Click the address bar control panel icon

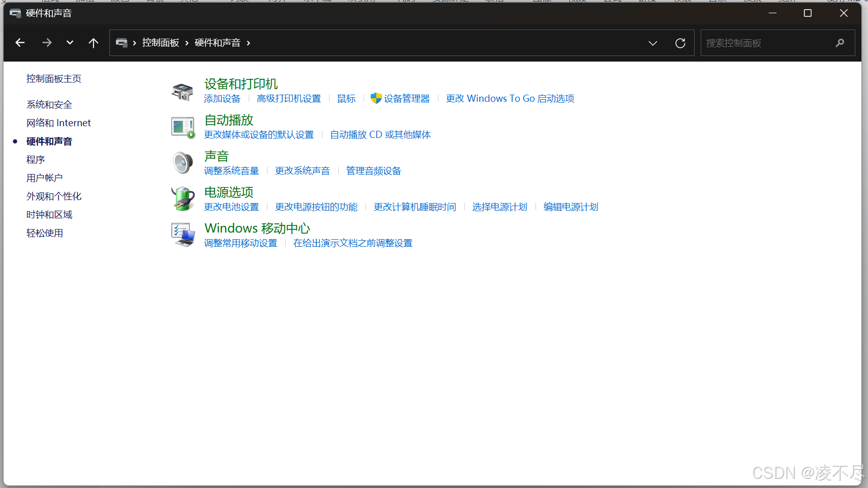click(122, 43)
